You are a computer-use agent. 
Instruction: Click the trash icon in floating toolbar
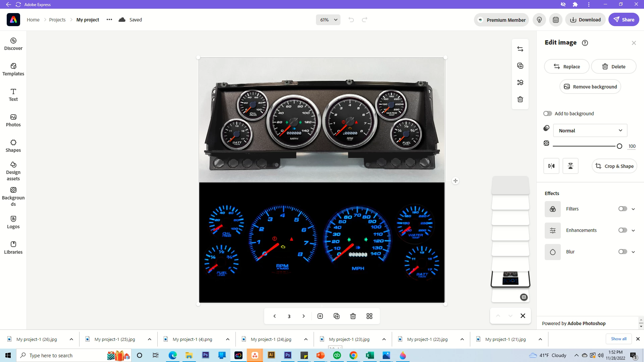[x=520, y=99]
